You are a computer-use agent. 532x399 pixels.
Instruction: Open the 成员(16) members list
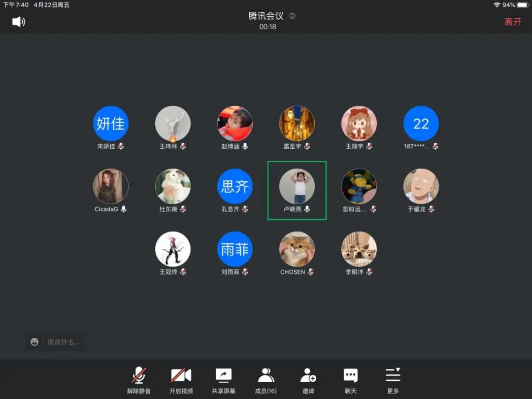[x=266, y=380]
